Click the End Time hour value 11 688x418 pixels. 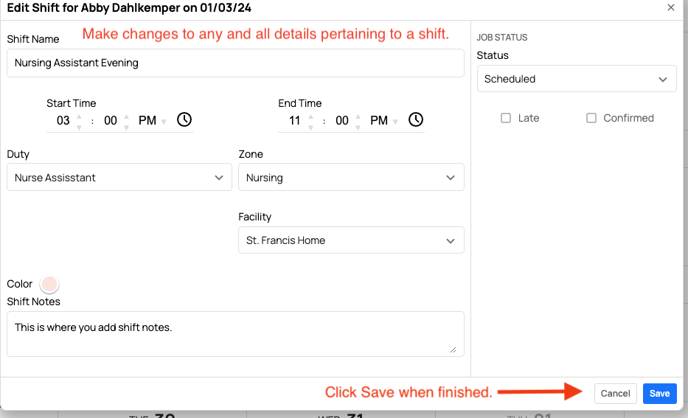pyautogui.click(x=294, y=121)
